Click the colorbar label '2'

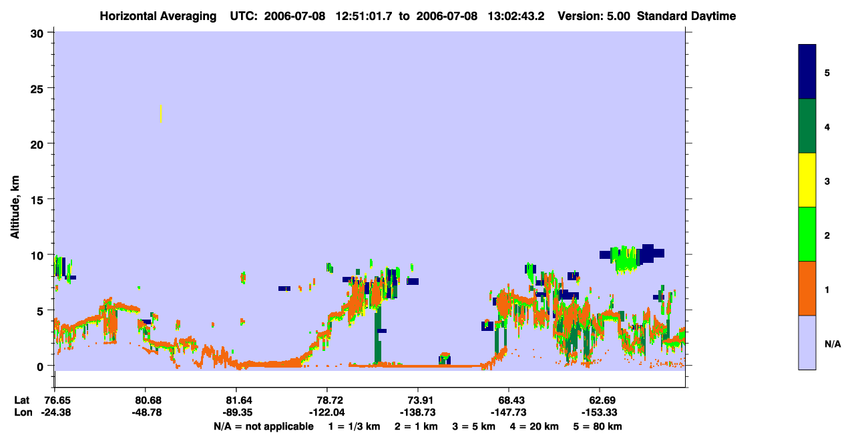point(827,235)
